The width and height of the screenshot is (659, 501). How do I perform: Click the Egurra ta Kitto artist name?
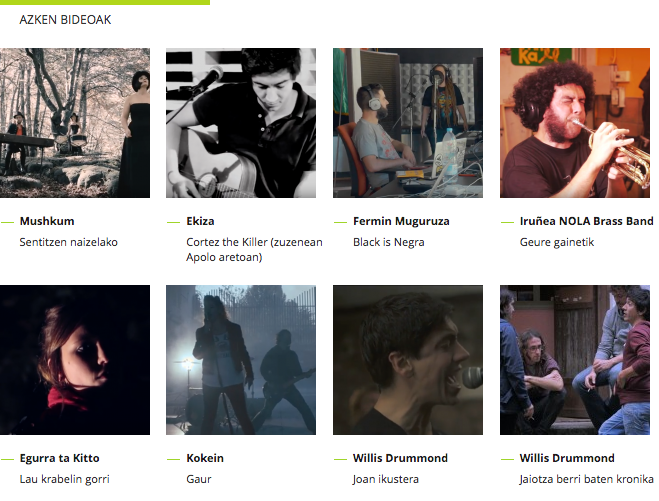point(59,458)
